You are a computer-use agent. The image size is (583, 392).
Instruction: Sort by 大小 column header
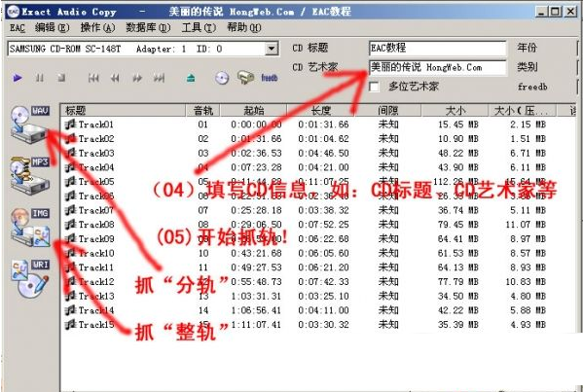455,110
